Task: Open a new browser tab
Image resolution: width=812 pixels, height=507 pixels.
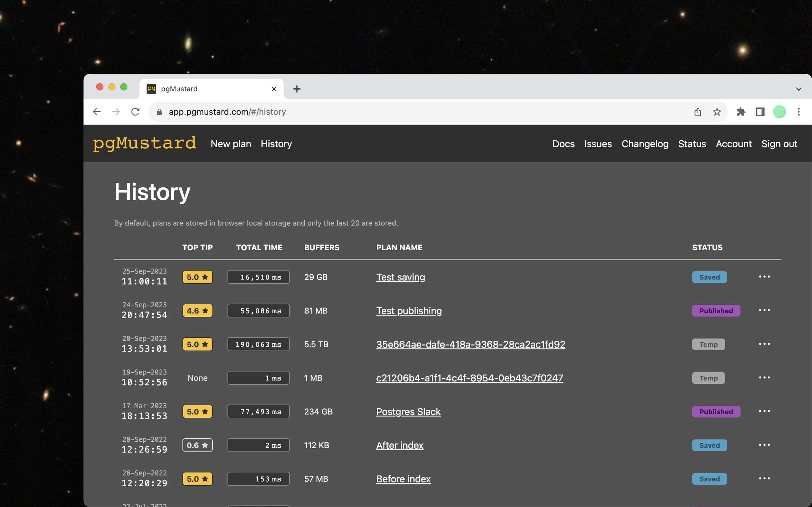Action: click(x=297, y=89)
